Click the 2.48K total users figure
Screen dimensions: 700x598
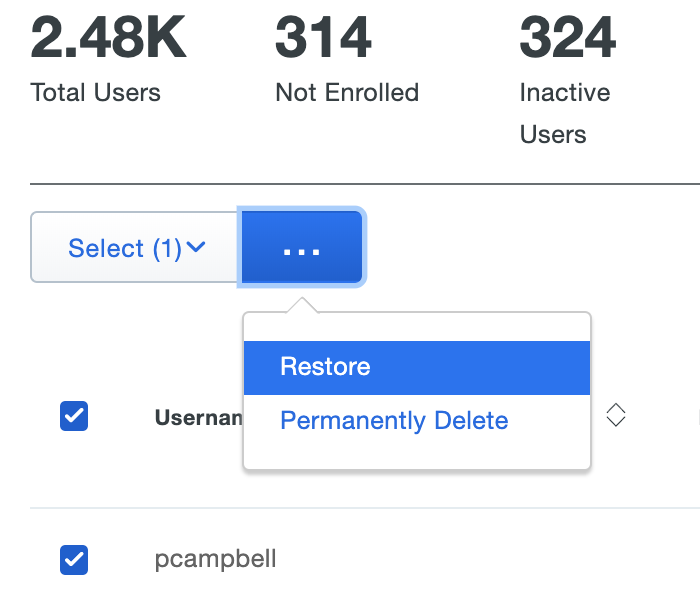click(x=108, y=36)
